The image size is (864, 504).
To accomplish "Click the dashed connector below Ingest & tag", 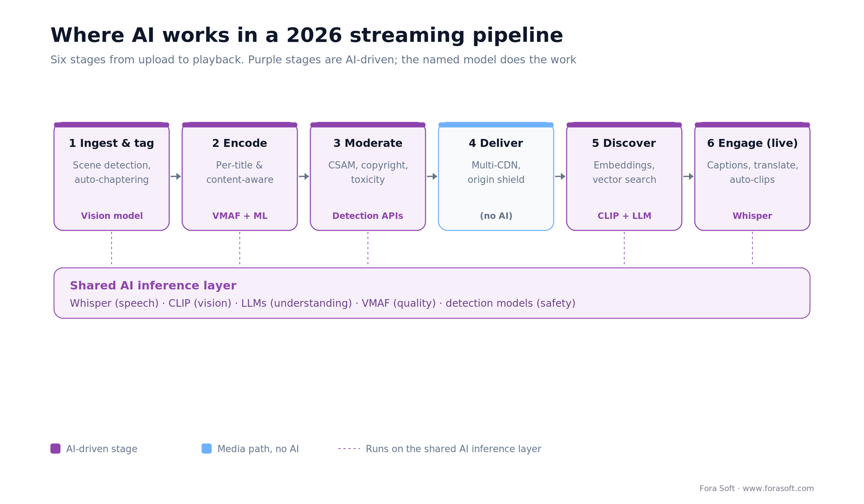I will 112,248.
